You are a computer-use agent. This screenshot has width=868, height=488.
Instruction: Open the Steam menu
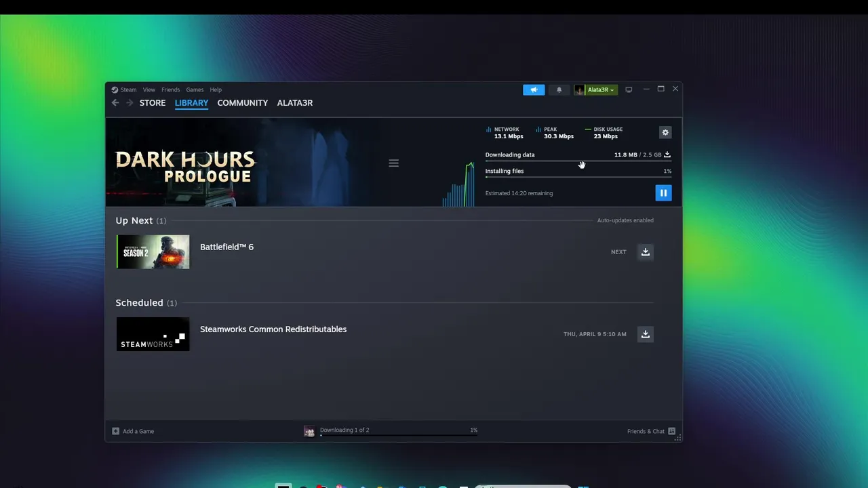pyautogui.click(x=128, y=89)
